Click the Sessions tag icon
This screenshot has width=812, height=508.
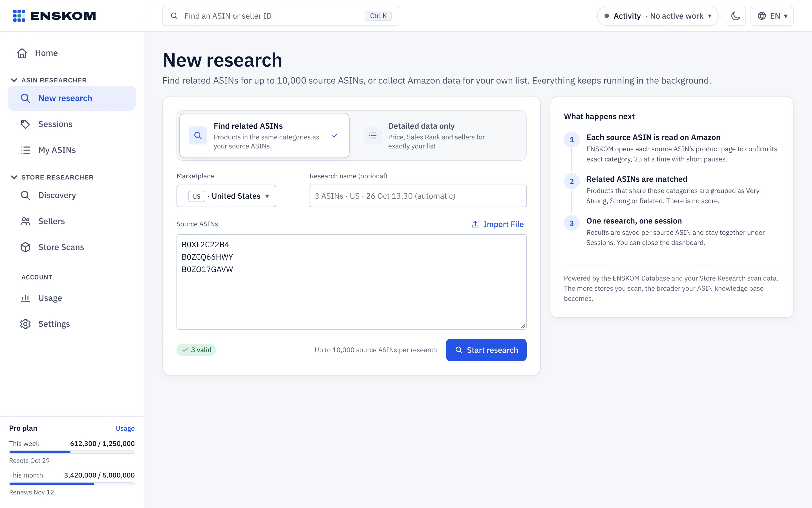25,124
